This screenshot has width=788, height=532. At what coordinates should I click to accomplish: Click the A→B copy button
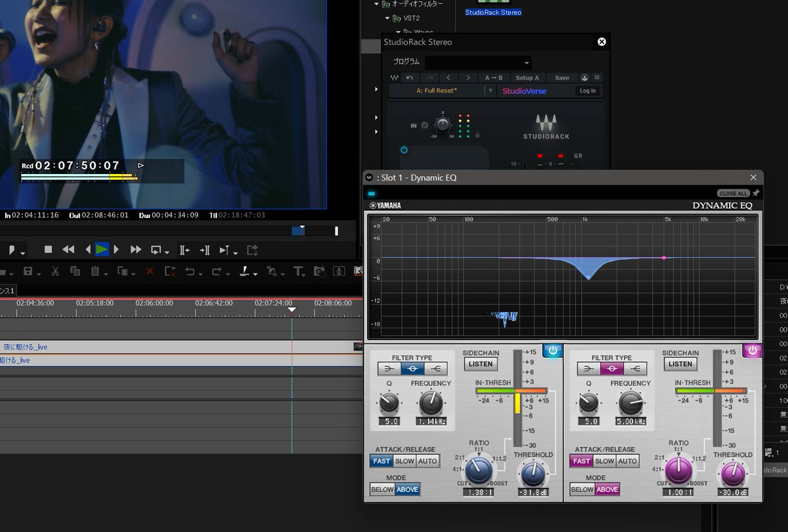click(x=494, y=78)
